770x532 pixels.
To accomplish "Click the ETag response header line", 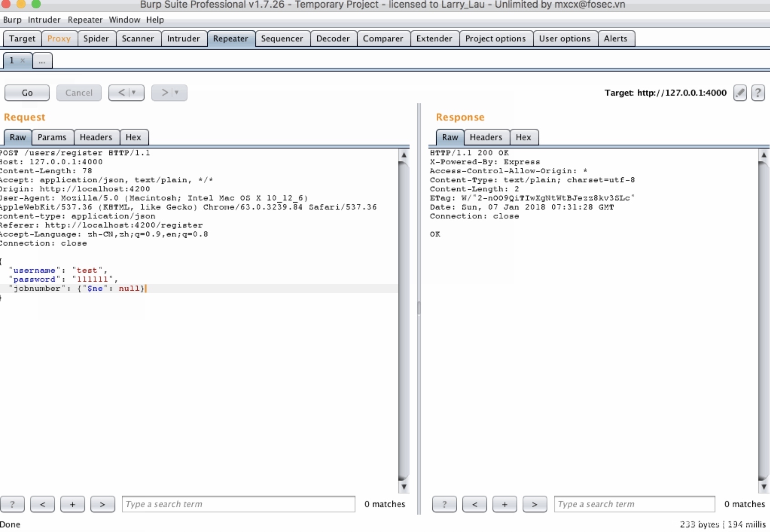I will (x=532, y=198).
